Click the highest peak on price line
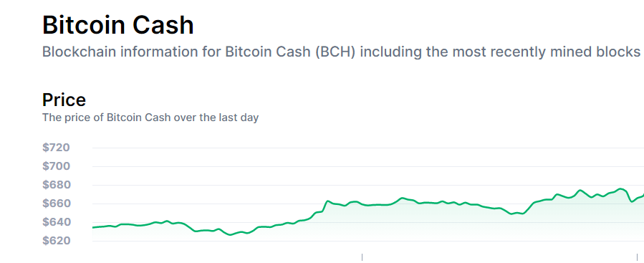 (x=620, y=189)
